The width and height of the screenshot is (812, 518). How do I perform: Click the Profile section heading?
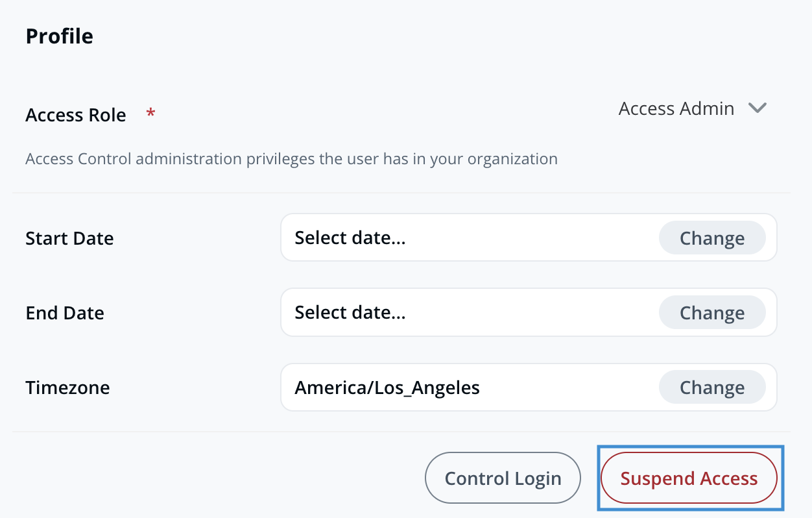[59, 36]
